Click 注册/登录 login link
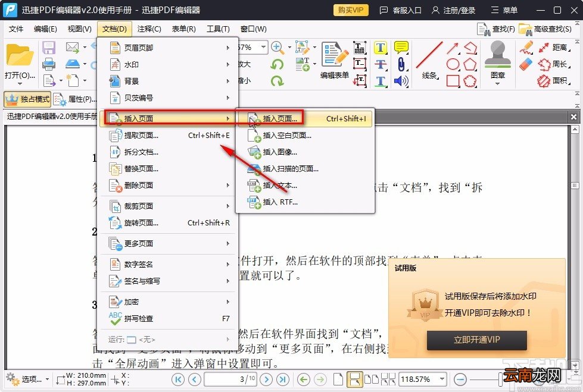Screen dimensions: 583x392 click(453, 10)
